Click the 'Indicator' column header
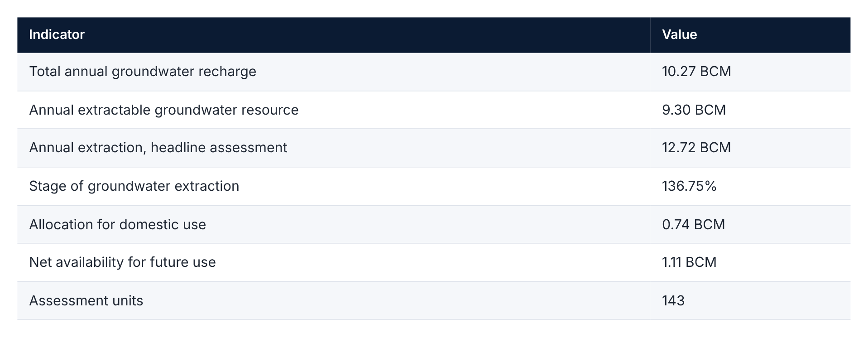Viewport: 868px width, 338px height. [x=334, y=35]
